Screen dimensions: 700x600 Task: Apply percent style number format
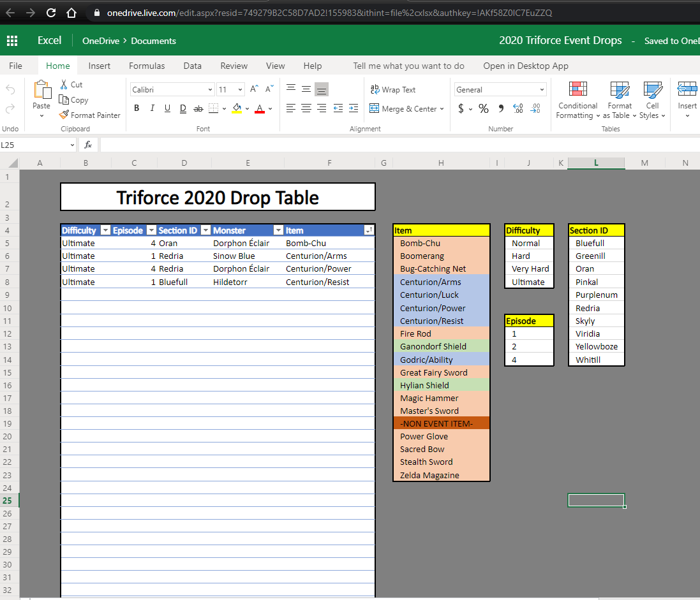point(484,108)
